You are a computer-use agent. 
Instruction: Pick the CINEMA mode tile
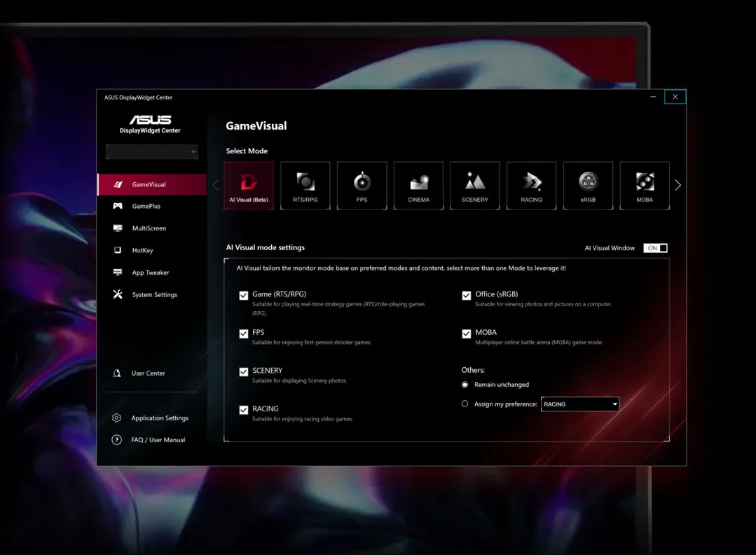click(418, 186)
